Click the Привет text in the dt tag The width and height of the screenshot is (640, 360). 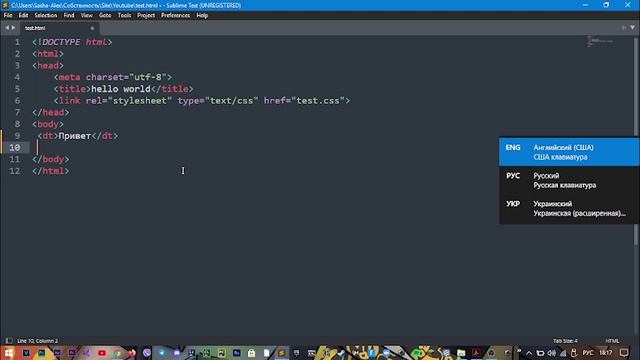[x=75, y=136]
